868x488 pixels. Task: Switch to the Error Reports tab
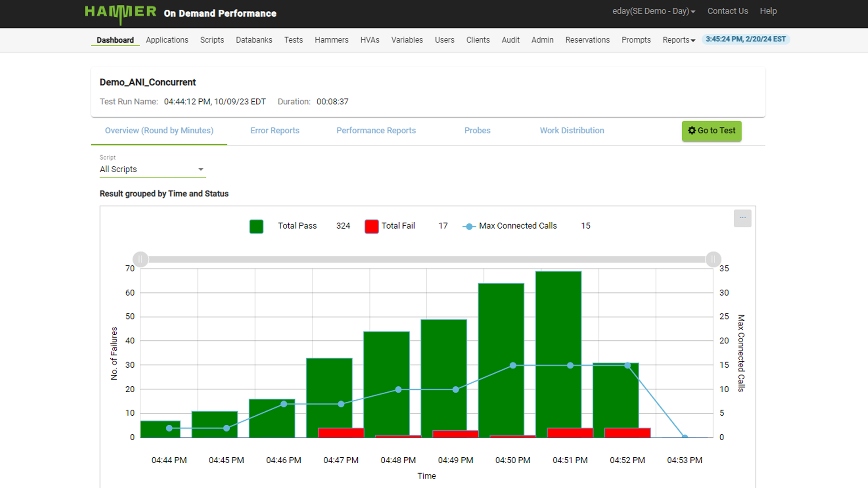pos(274,131)
